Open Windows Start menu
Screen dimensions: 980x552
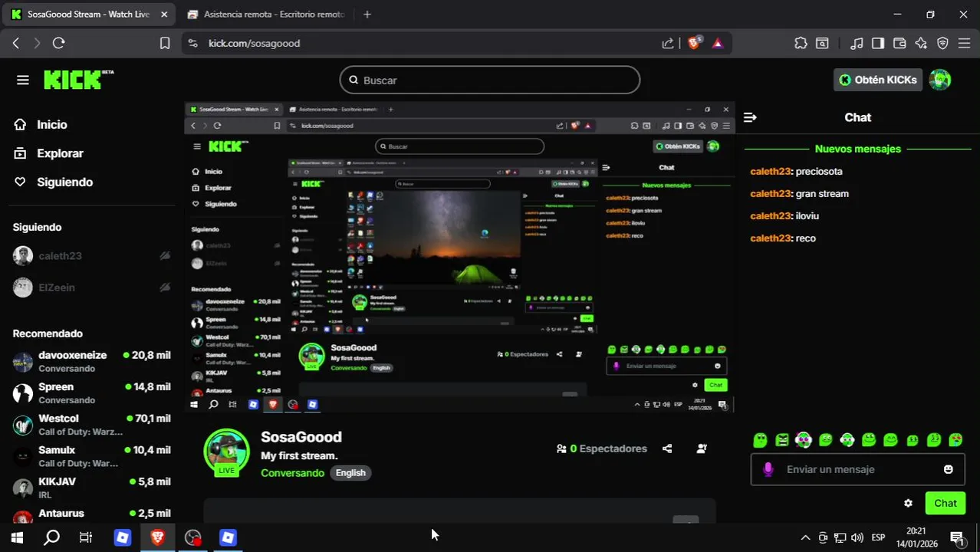17,537
